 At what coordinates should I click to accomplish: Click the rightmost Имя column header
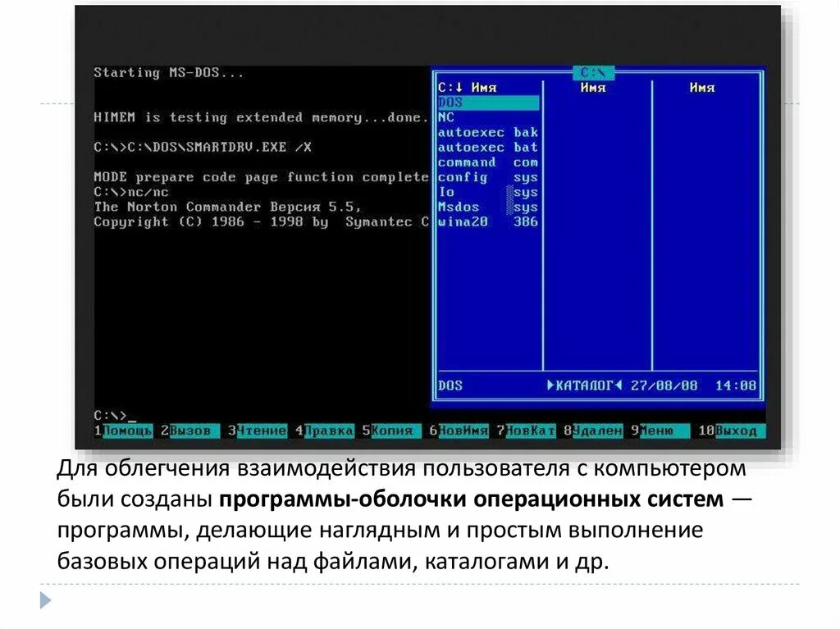(702, 87)
